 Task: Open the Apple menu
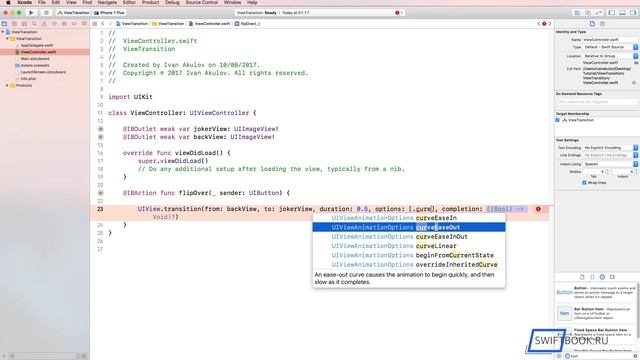pos(8,2)
